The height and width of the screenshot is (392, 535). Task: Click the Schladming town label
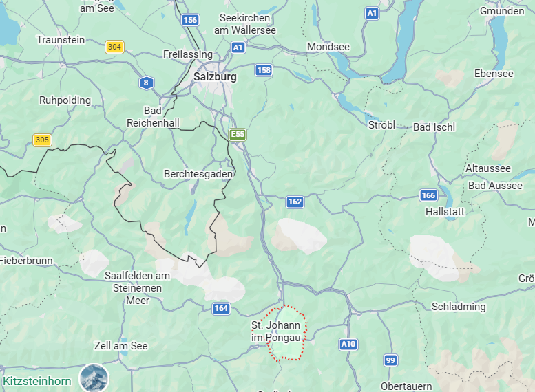point(459,307)
